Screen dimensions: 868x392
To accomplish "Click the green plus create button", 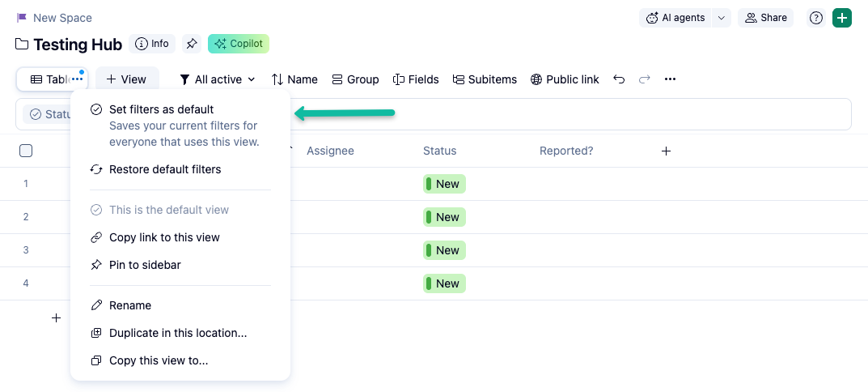I will (842, 18).
